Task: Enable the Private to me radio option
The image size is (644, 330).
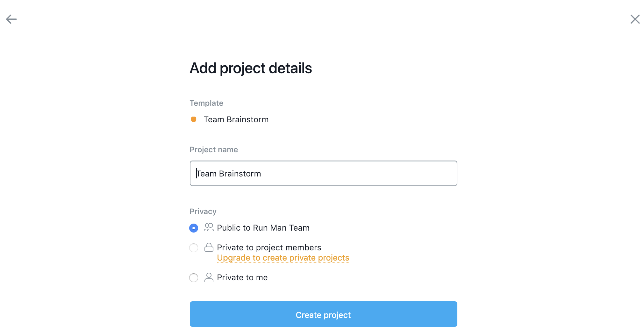Action: [x=194, y=278]
